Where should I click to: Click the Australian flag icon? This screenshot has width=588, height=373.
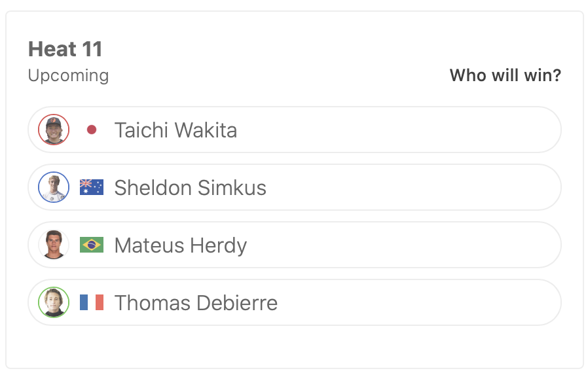click(92, 187)
